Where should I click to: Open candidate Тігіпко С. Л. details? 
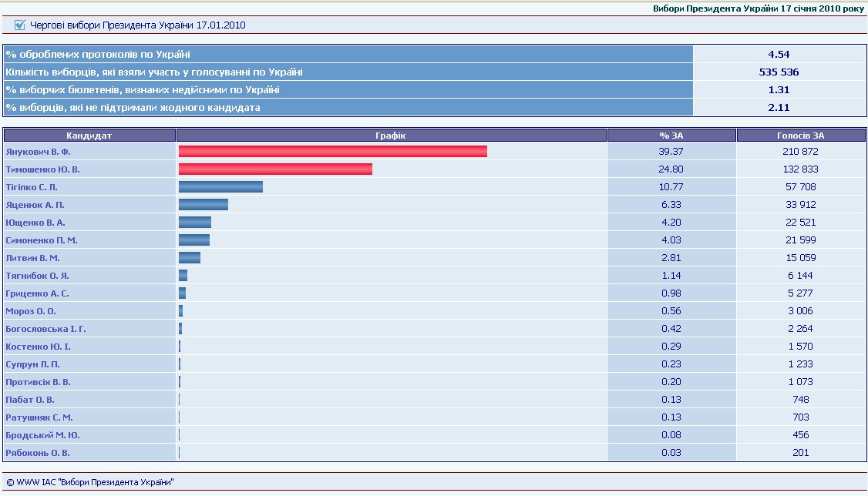click(x=32, y=187)
